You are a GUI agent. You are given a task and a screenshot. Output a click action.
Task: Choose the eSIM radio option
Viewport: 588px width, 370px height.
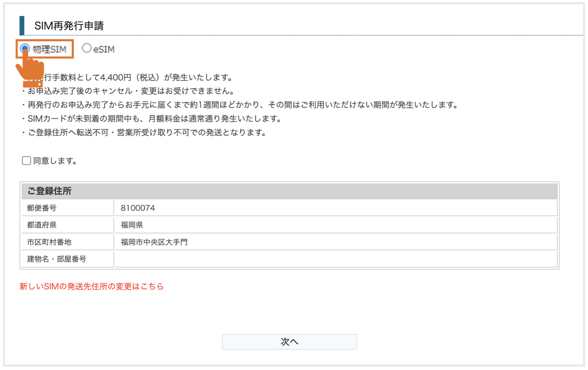click(x=87, y=48)
